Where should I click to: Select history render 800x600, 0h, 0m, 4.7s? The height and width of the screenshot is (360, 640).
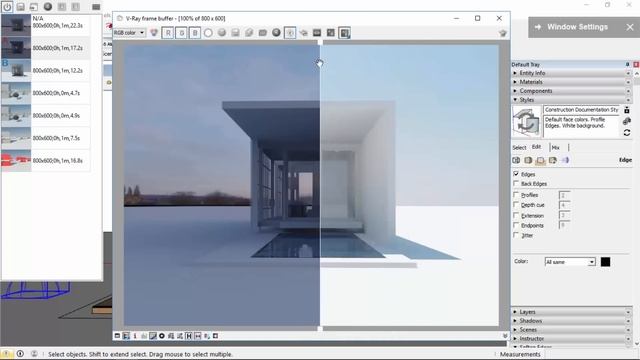click(46, 93)
